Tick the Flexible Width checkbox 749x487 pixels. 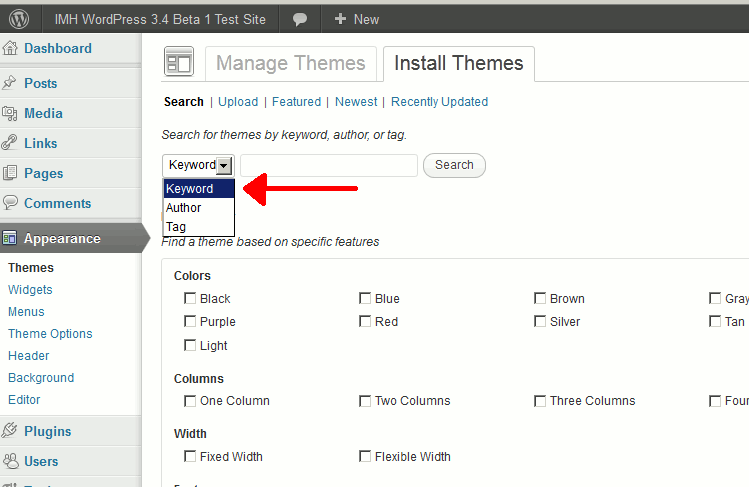coord(364,456)
